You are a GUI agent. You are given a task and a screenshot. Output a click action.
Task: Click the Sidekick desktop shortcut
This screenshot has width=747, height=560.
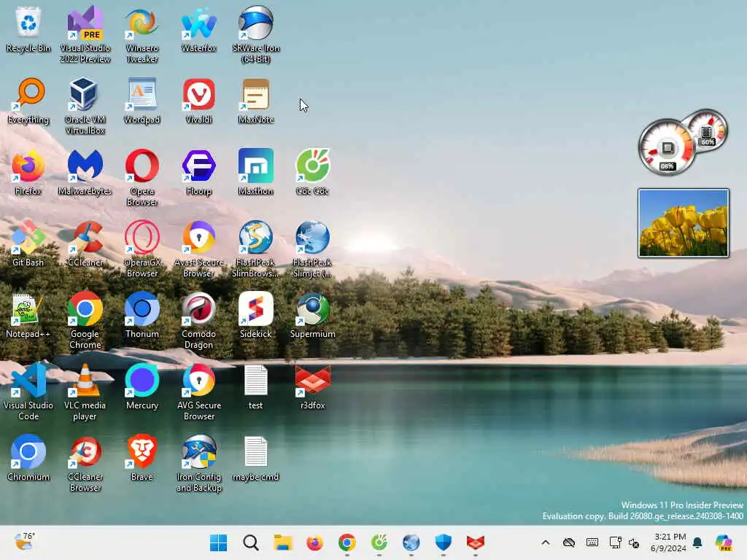(256, 316)
